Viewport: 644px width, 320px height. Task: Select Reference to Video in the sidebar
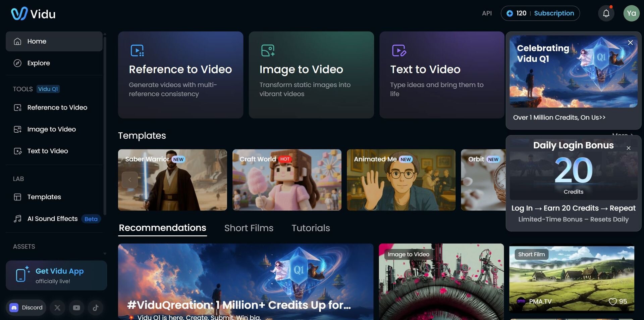[54, 107]
